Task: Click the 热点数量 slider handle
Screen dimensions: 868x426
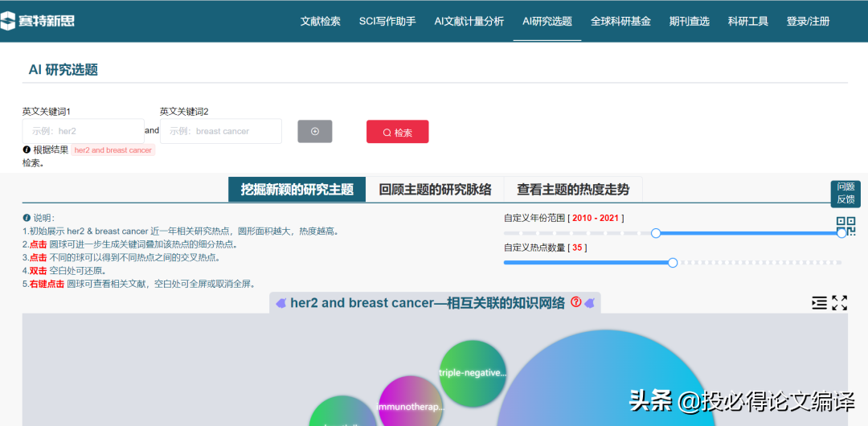Action: (674, 263)
